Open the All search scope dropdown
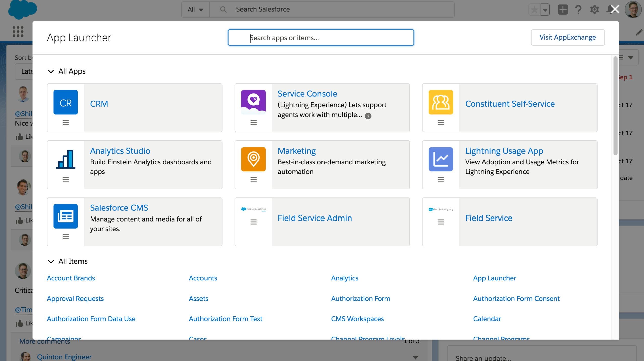The image size is (644, 361). tap(195, 10)
